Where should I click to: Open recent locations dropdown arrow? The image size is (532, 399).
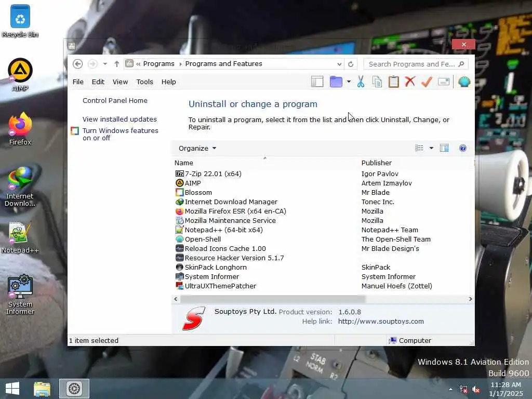point(105,64)
